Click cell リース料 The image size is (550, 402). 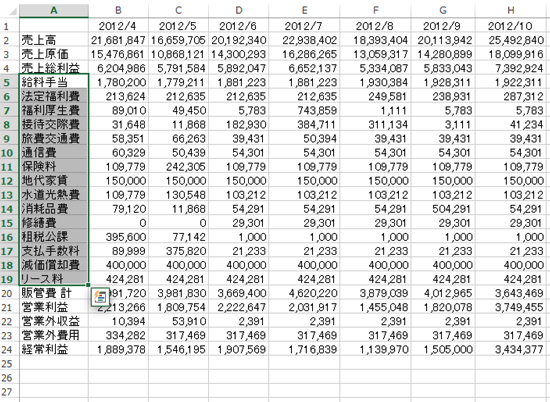pos(54,279)
